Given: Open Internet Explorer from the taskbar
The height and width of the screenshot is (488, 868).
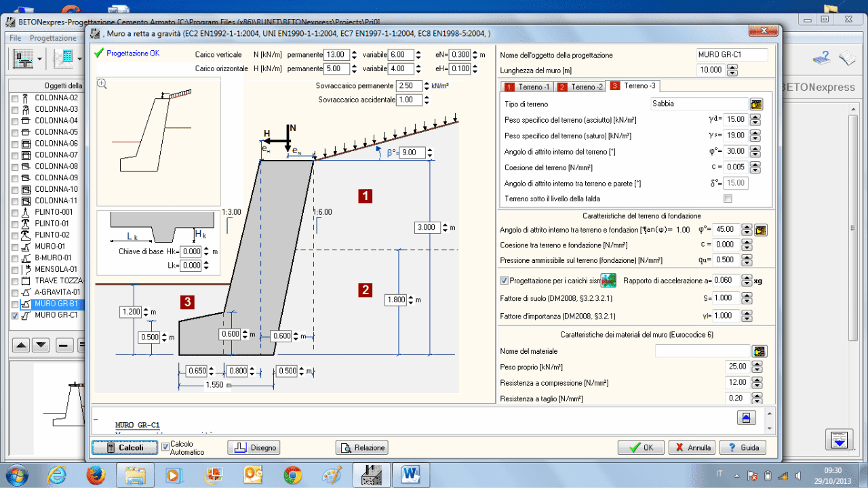Looking at the screenshot, I should [x=58, y=474].
